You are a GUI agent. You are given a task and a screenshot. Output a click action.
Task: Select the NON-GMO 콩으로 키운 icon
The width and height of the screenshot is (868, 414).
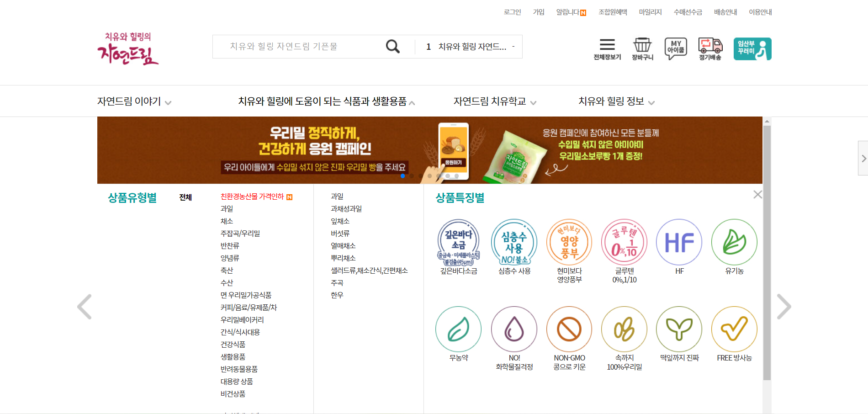coord(569,329)
